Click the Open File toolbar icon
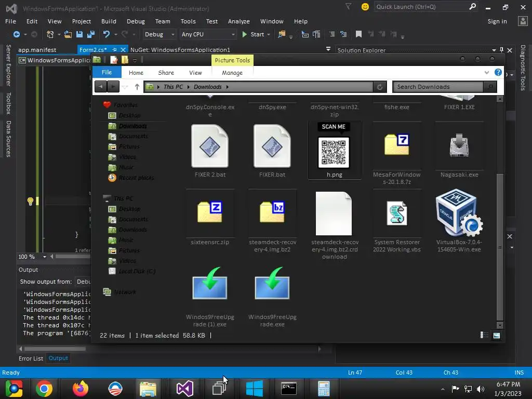 (x=68, y=34)
